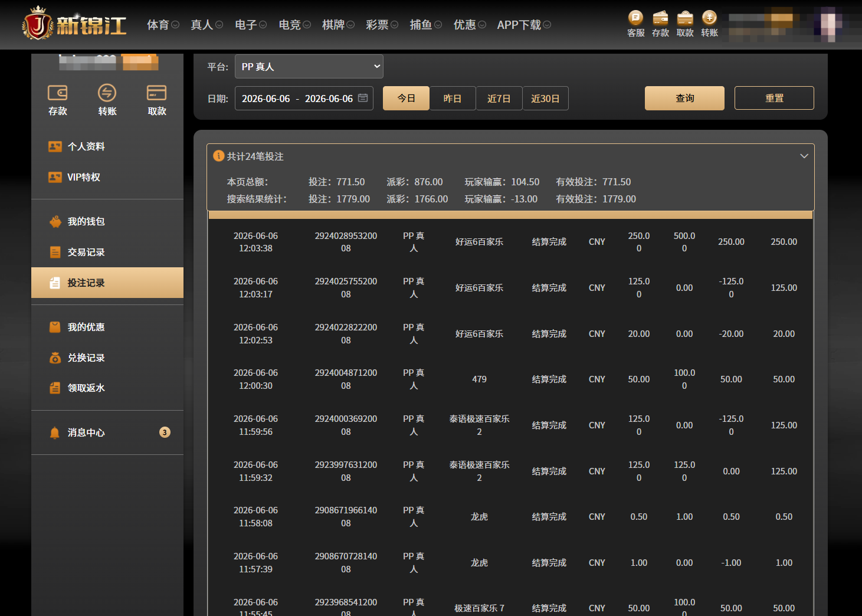Screen dimensions: 862x616
Task: Expand the 真人 navigation menu
Action: pyautogui.click(x=207, y=25)
